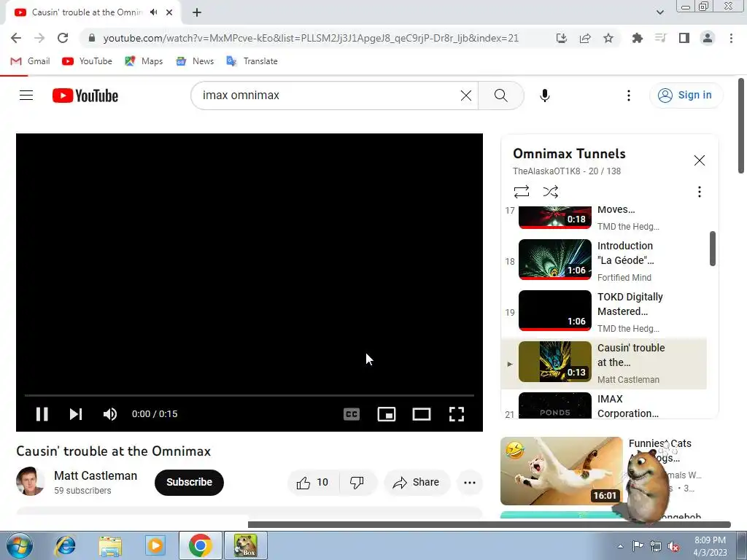
Task: Show hidden system tray icons
Action: pos(620,546)
